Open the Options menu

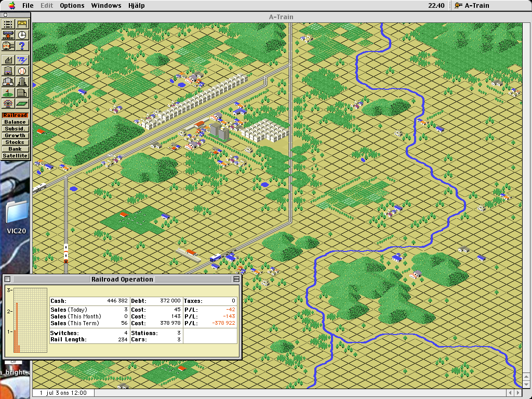[72, 6]
